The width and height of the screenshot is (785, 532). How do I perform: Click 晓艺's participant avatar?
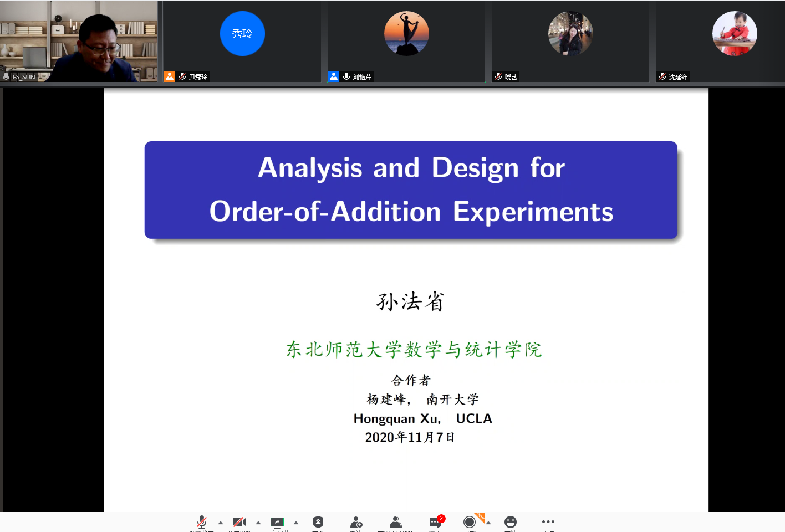[570, 34]
